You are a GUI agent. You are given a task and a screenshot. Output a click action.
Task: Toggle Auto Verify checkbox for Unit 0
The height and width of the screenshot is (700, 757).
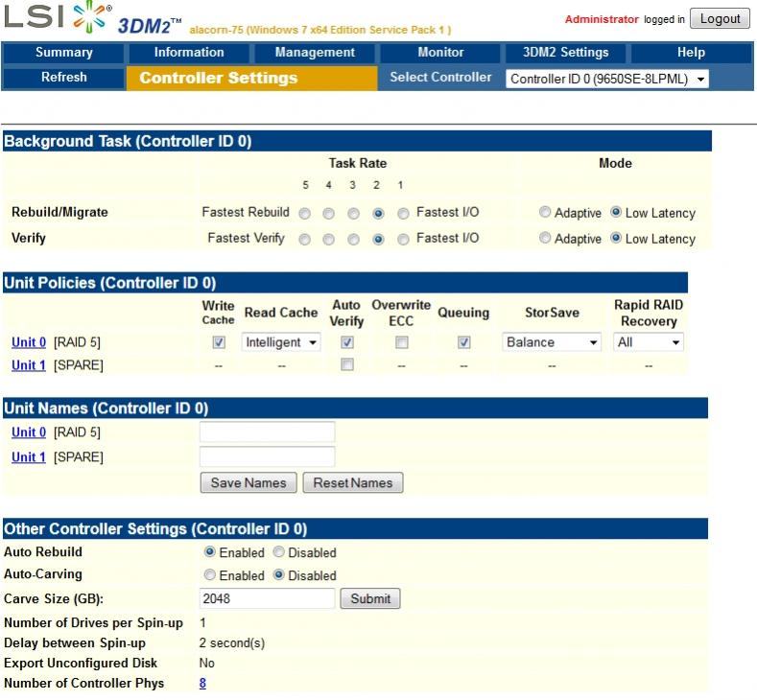[x=347, y=342]
